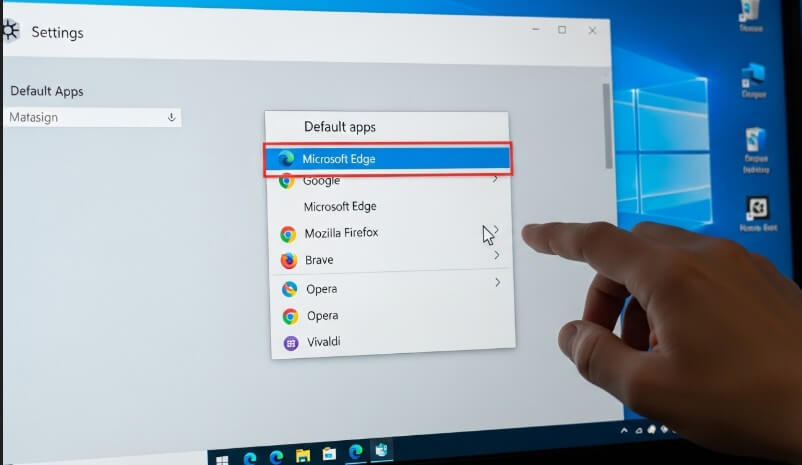Expand the chevron on the Google row
Viewport: 802px width, 465px height.
point(495,179)
